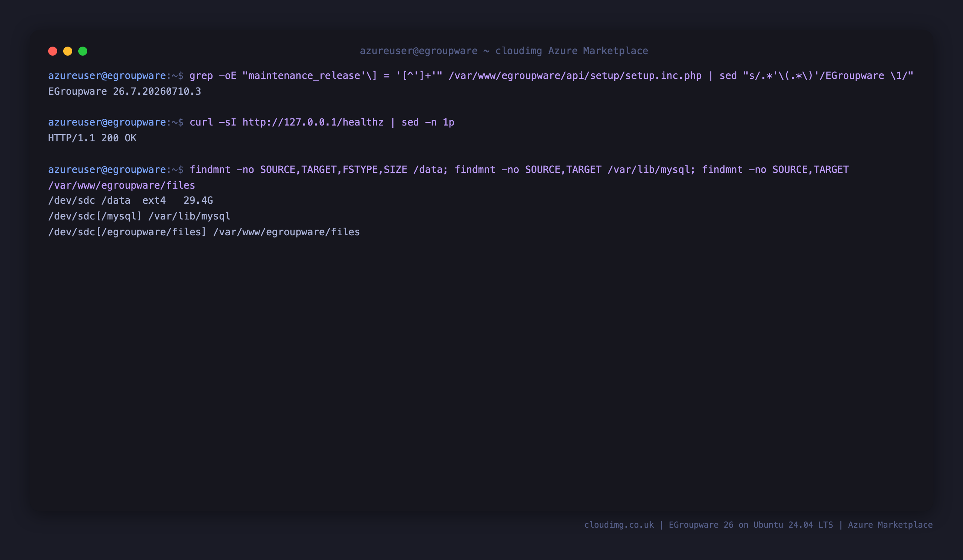
Task: Click the yellow minimize window button
Action: (x=68, y=51)
